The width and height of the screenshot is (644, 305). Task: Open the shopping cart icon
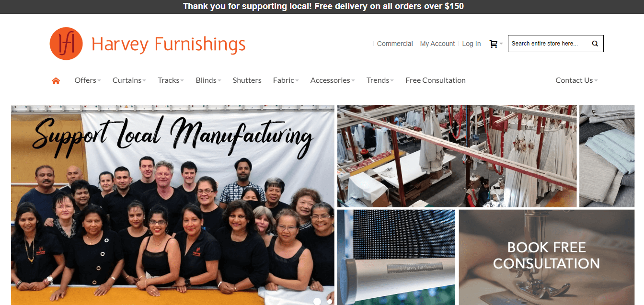point(494,44)
